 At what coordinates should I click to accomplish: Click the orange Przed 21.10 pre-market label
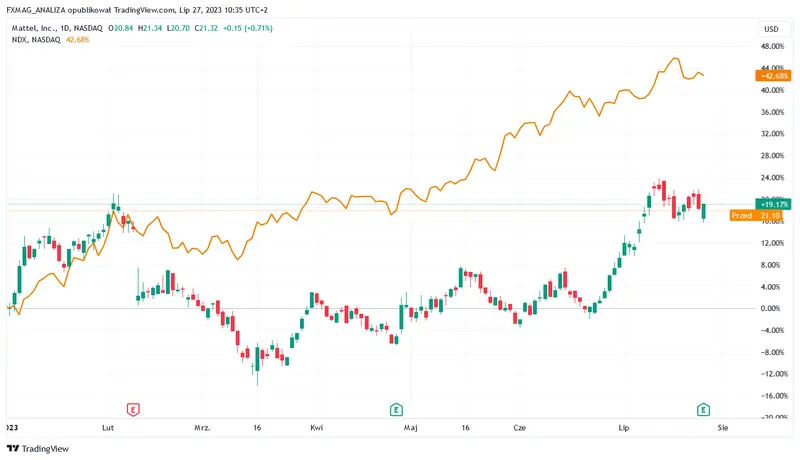[755, 215]
